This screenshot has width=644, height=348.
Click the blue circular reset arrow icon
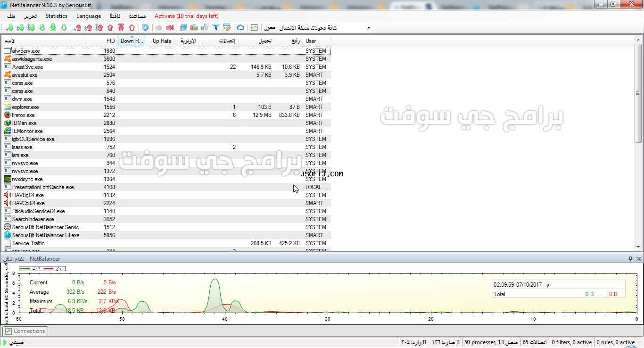(x=145, y=28)
